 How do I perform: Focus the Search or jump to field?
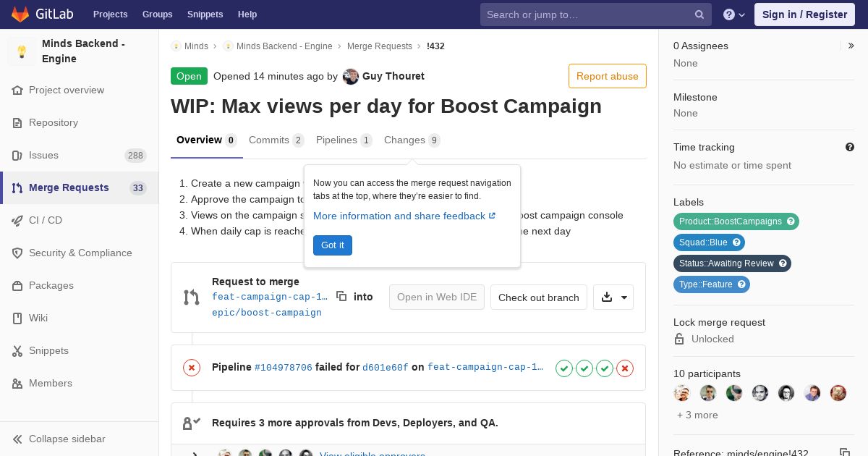click(596, 14)
